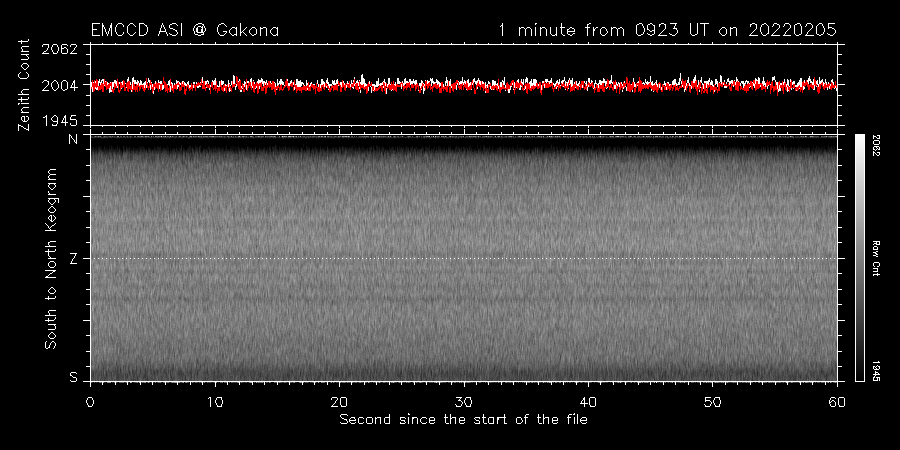This screenshot has width=900, height=450.
Task: Click the 2004 zenith count tick label
Action: (x=62, y=86)
